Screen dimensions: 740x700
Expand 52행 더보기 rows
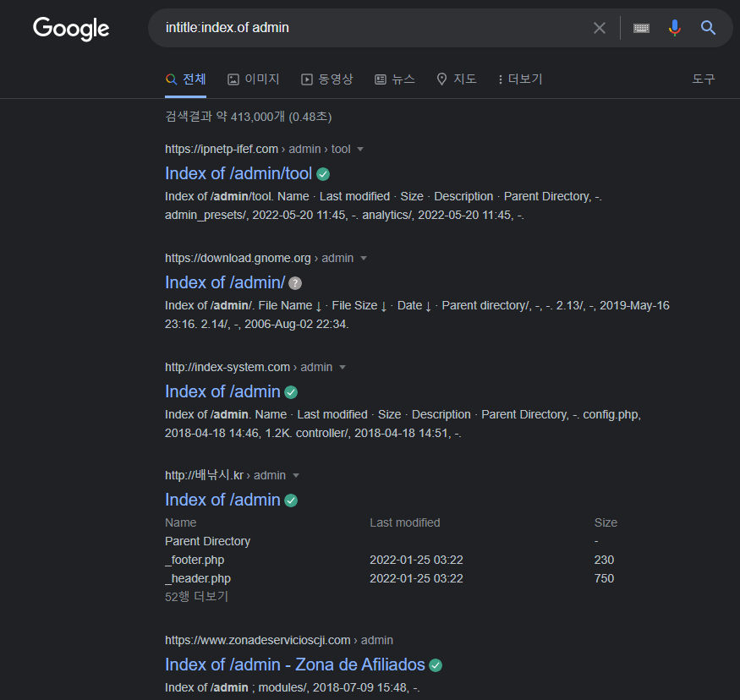click(196, 597)
